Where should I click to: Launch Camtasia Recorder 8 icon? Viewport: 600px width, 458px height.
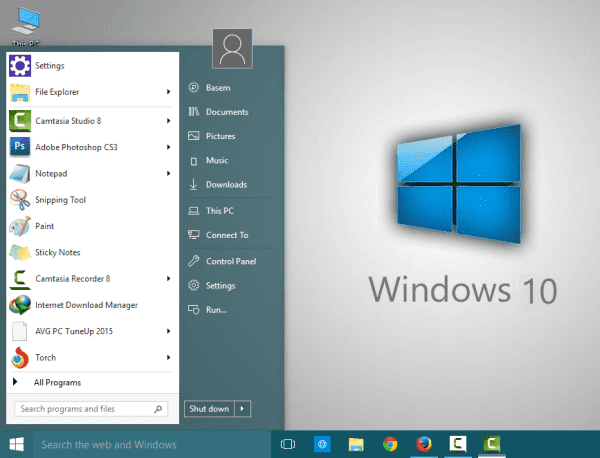[x=20, y=279]
